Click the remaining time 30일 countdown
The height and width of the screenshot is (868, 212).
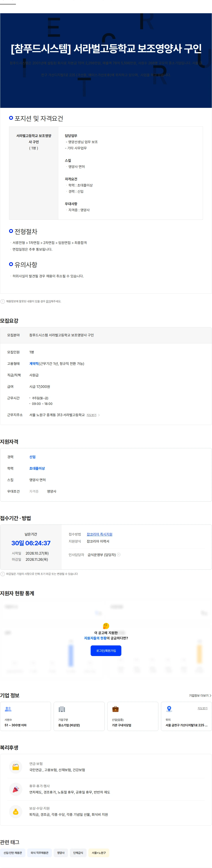(x=31, y=543)
